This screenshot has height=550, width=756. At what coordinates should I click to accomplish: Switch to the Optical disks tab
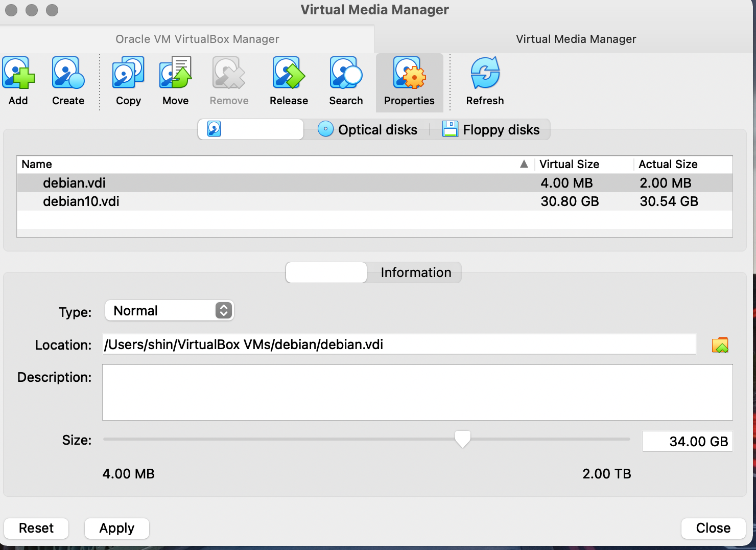pyautogui.click(x=368, y=129)
